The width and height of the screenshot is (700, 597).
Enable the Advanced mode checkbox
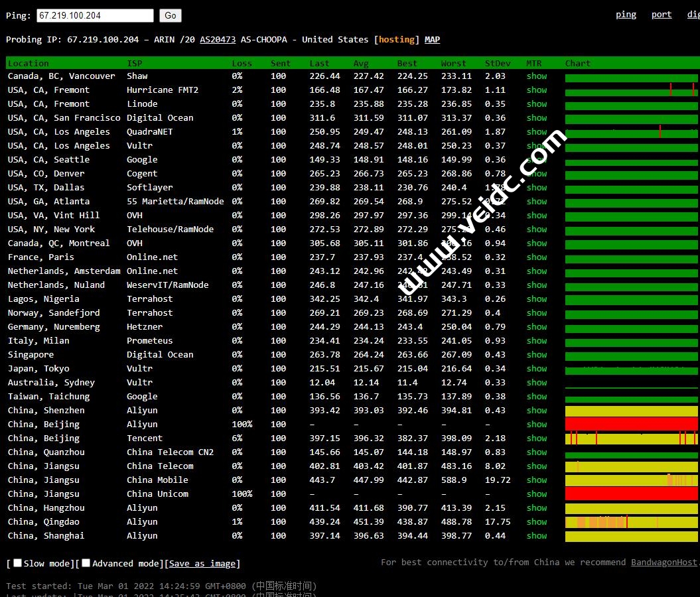(x=86, y=563)
